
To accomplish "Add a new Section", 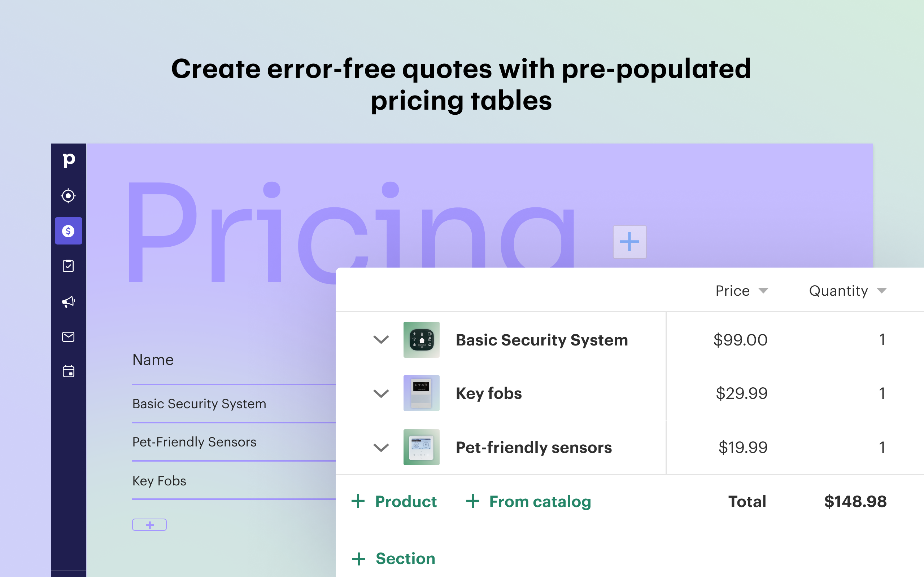I will point(394,559).
